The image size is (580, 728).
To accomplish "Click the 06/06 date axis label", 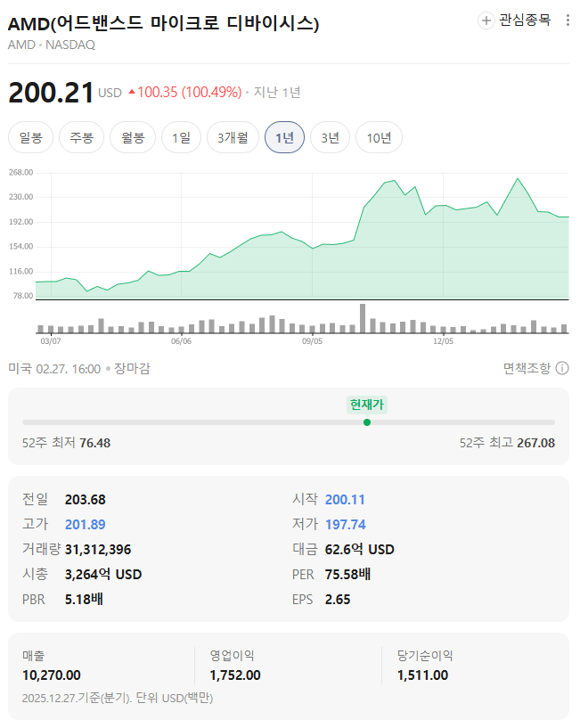I will tap(181, 341).
